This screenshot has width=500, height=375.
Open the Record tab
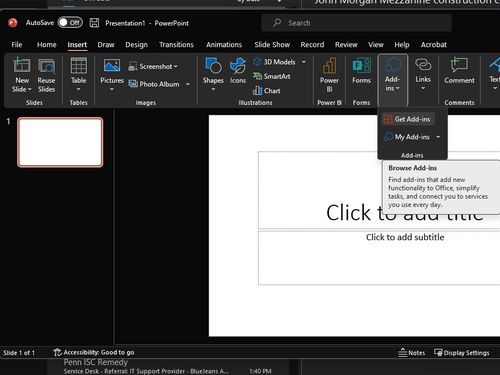click(x=312, y=45)
